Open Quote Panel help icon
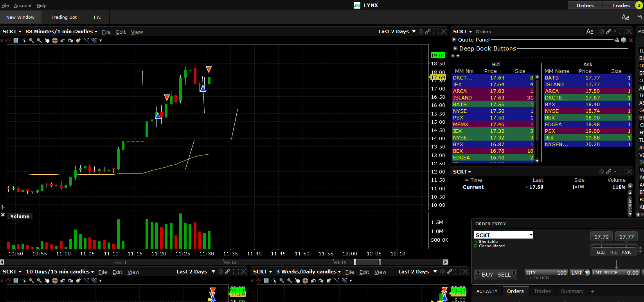Viewport: 644px width, 302px height. tap(624, 40)
